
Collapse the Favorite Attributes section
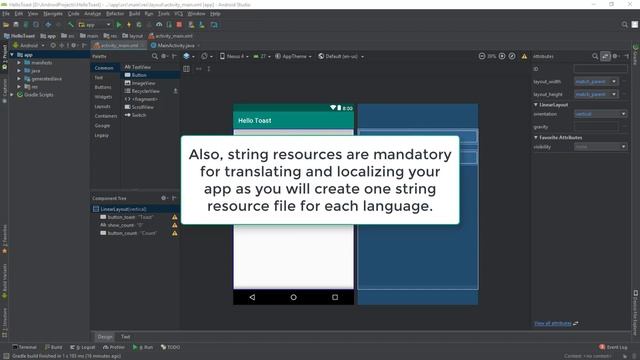(x=536, y=138)
